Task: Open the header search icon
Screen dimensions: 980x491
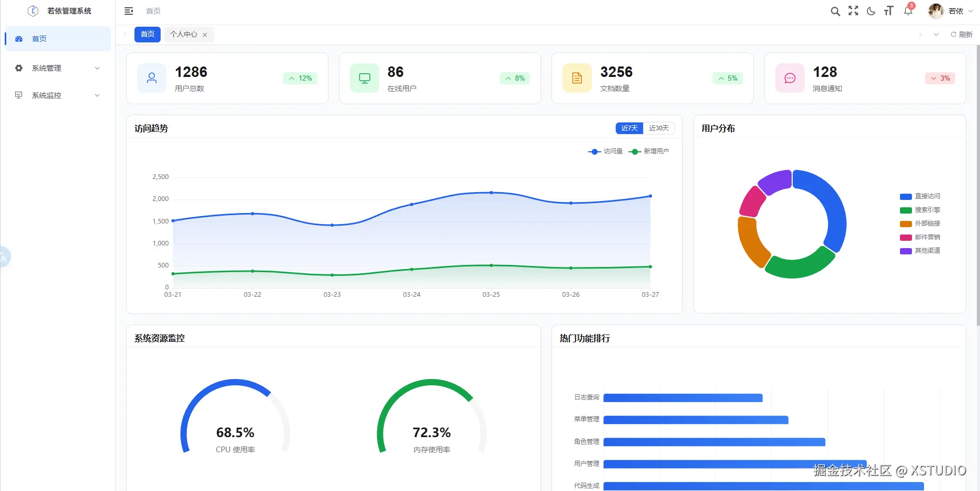Action: coord(835,11)
